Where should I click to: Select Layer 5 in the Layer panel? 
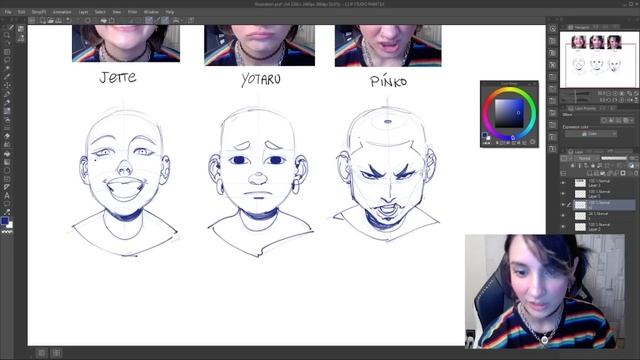604,194
